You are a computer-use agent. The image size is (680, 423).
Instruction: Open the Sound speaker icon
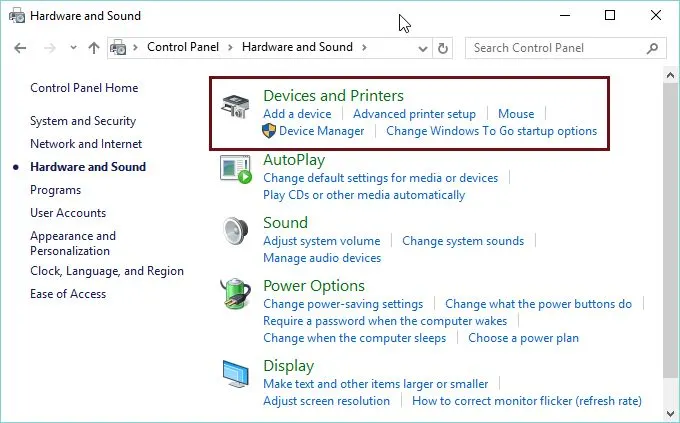pyautogui.click(x=235, y=231)
